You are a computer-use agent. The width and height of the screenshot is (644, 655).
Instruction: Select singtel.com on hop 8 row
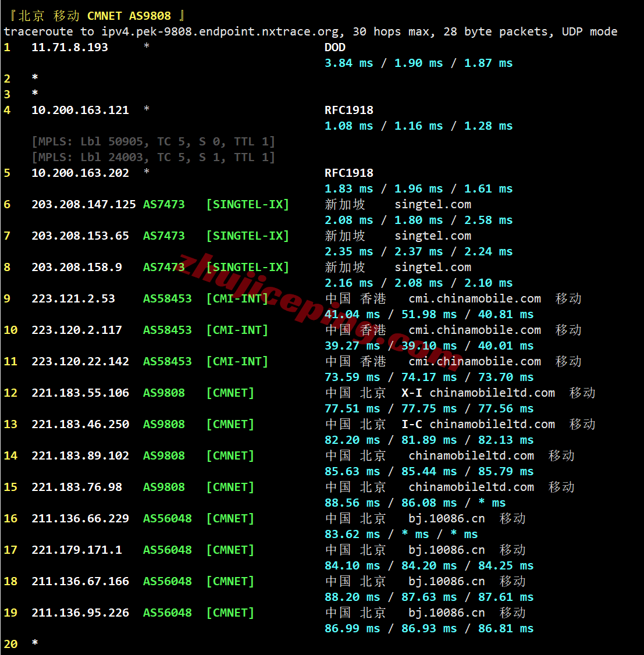pos(433,268)
